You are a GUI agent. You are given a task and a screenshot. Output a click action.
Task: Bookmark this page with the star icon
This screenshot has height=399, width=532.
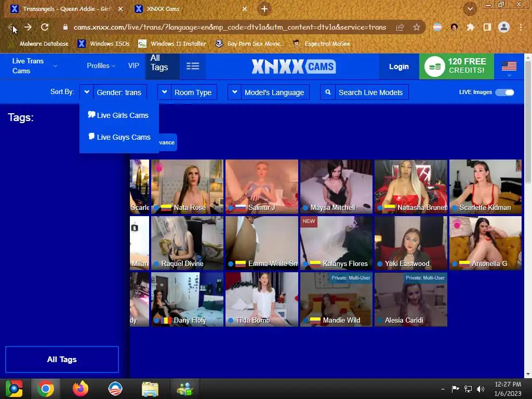[417, 27]
